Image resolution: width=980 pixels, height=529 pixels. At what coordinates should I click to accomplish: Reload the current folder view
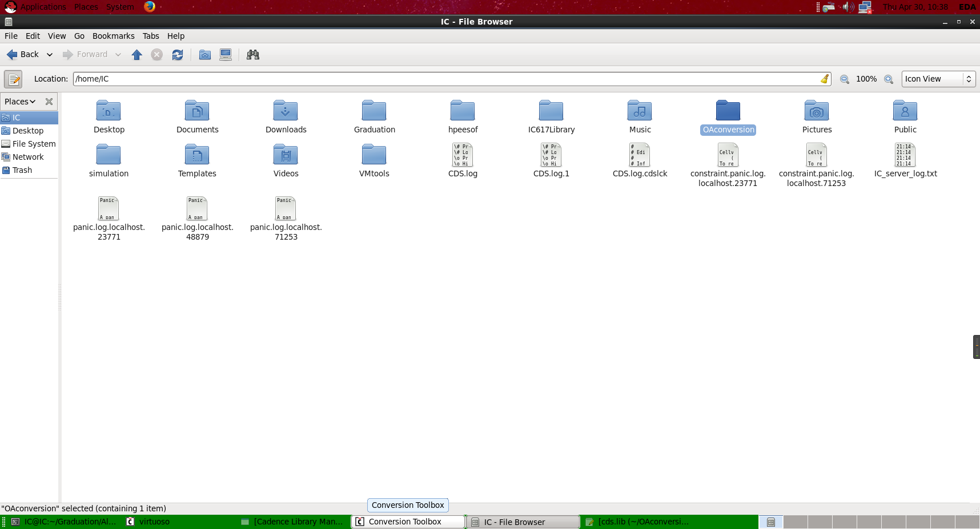pos(177,54)
